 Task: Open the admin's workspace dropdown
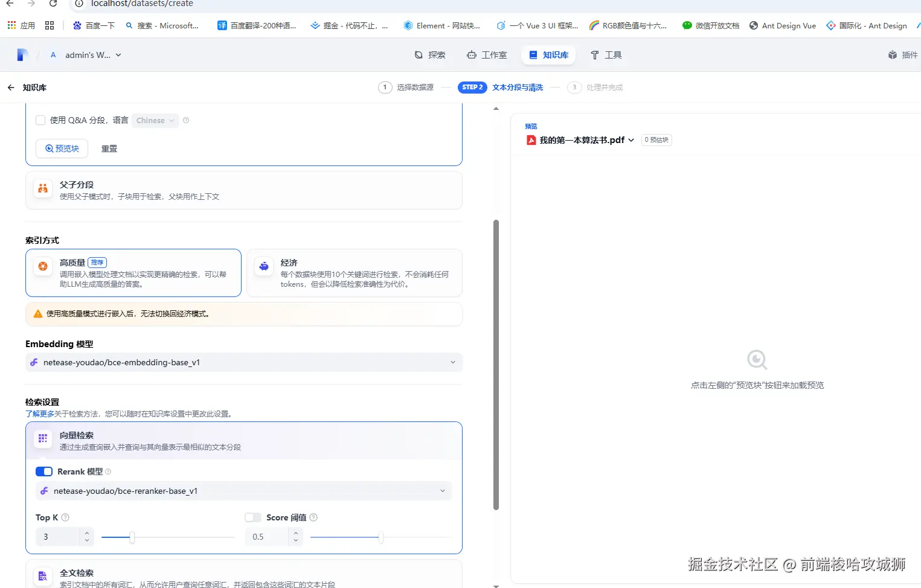(x=92, y=55)
